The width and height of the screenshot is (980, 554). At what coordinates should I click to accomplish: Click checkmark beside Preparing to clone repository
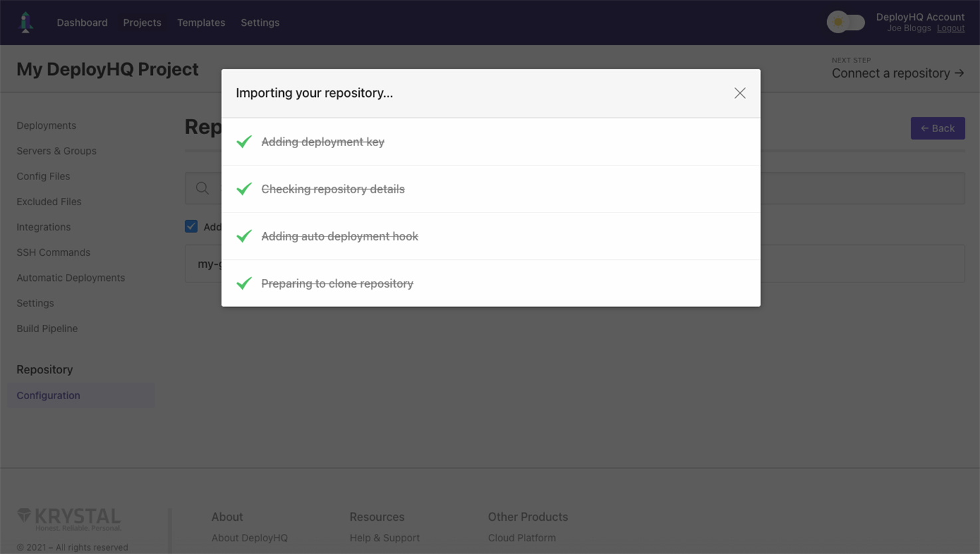[x=244, y=283]
